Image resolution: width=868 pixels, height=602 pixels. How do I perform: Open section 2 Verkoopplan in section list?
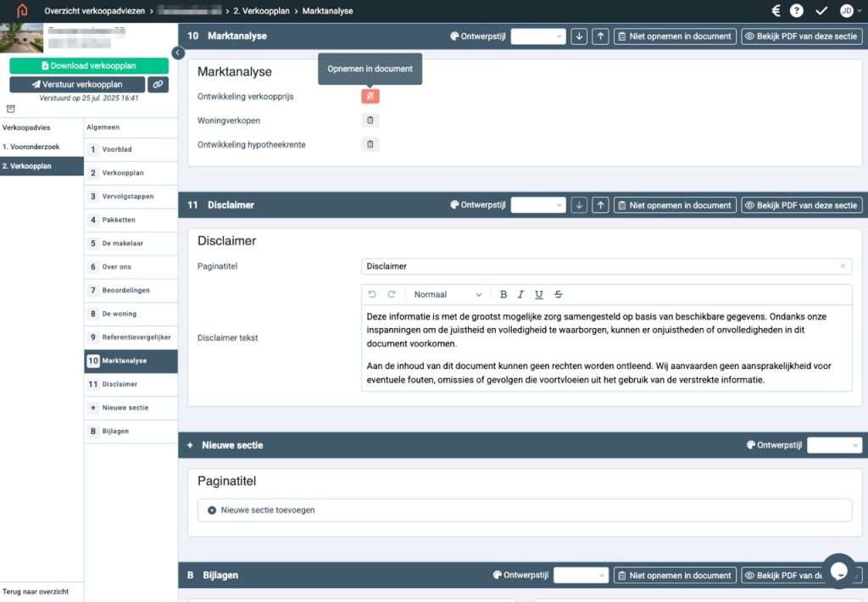[x=131, y=173]
